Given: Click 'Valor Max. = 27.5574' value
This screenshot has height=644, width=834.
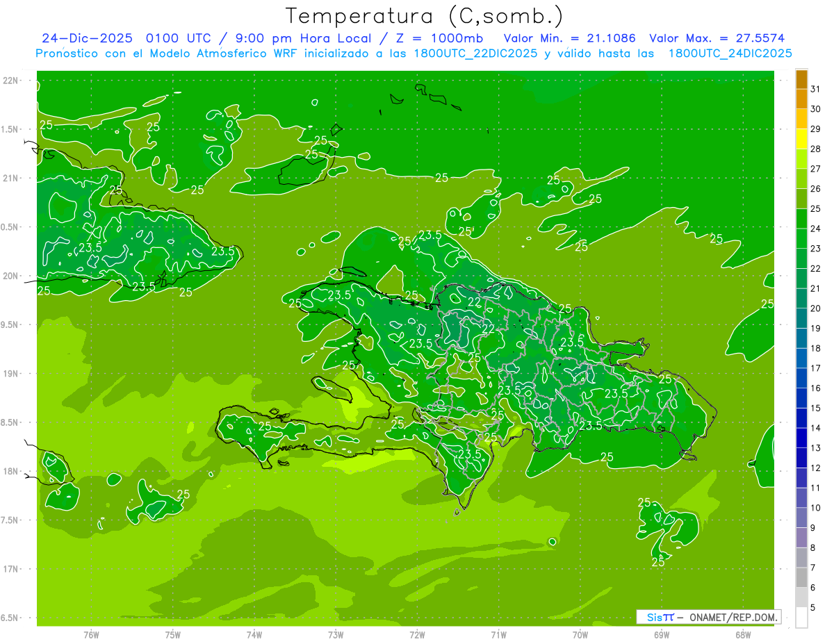Looking at the screenshot, I should (x=718, y=38).
